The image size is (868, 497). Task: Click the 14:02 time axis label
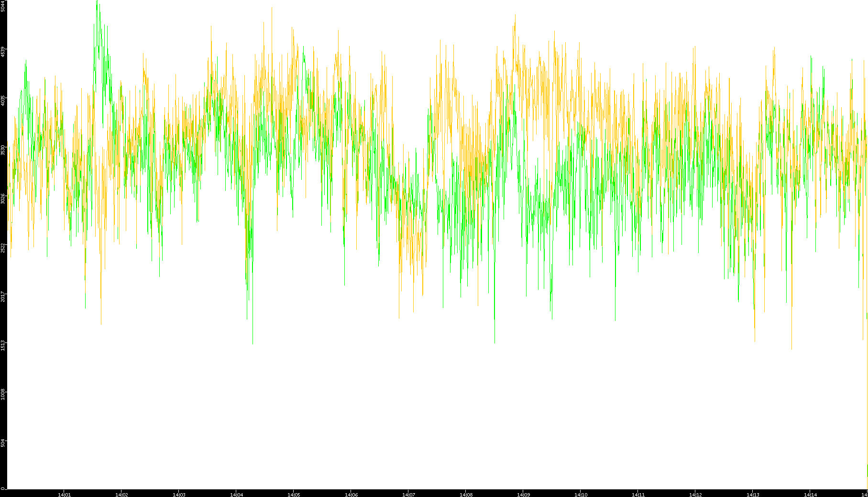point(121,495)
